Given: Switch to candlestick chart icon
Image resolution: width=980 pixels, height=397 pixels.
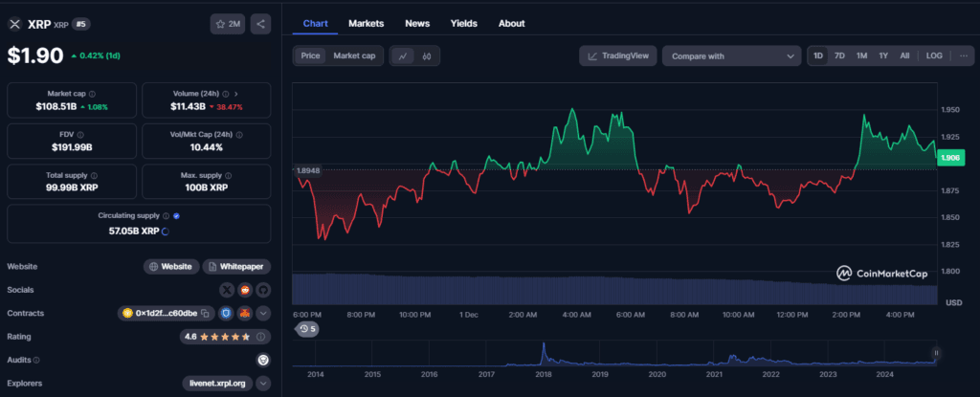Looking at the screenshot, I should point(427,56).
